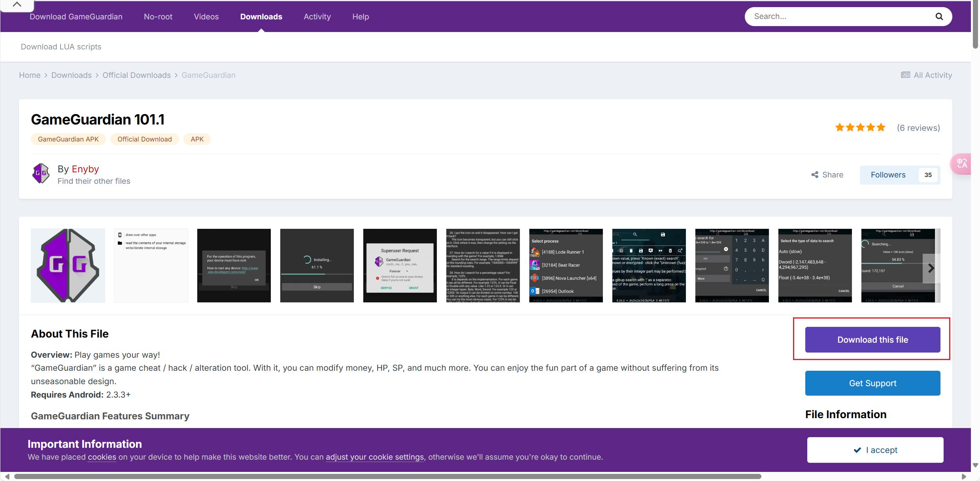
Task: Go to Home breadcrumb
Action: click(x=30, y=75)
